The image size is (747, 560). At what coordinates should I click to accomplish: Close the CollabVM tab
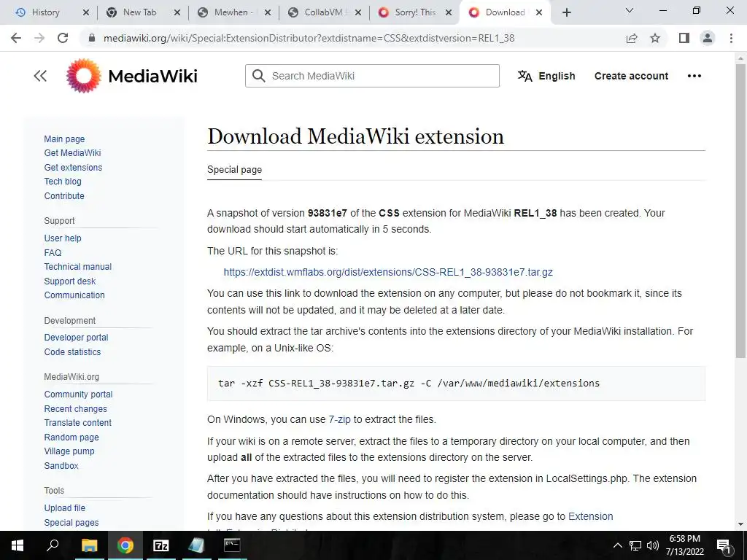[x=358, y=12]
